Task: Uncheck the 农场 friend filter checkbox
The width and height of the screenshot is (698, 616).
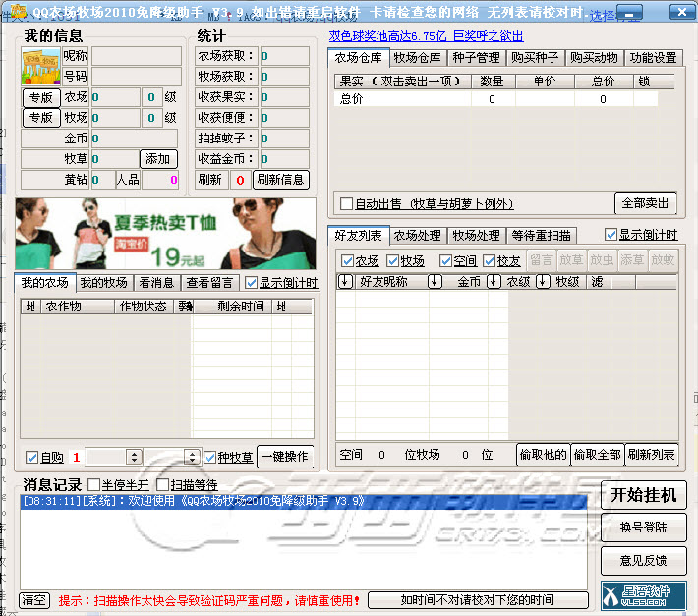Action: click(347, 261)
